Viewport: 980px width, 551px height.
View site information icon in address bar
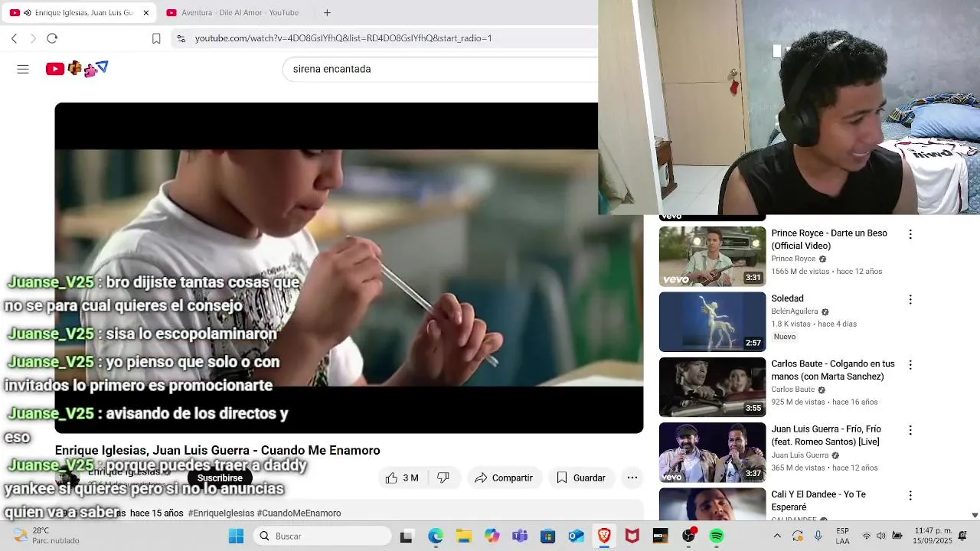(x=181, y=38)
